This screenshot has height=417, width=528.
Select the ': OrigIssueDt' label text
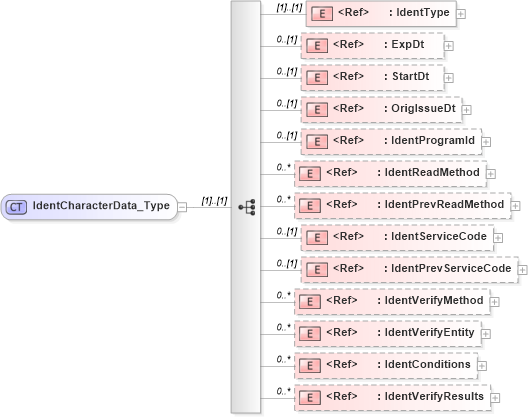tap(420, 108)
